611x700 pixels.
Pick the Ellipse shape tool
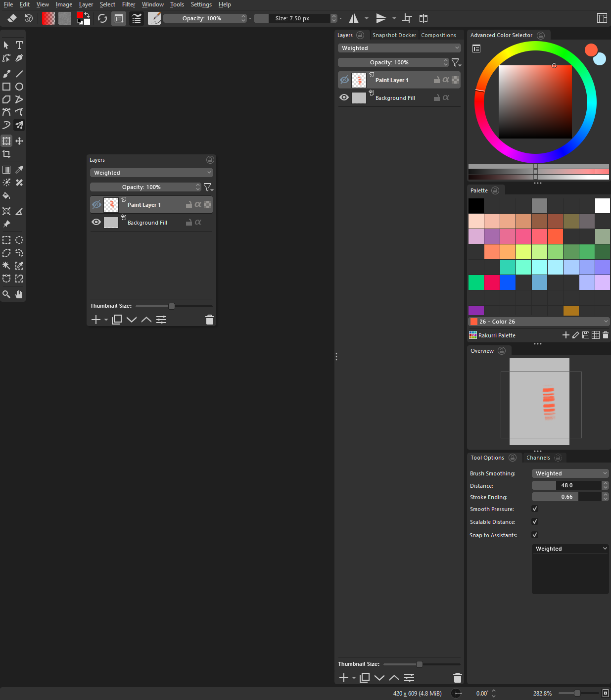click(19, 87)
